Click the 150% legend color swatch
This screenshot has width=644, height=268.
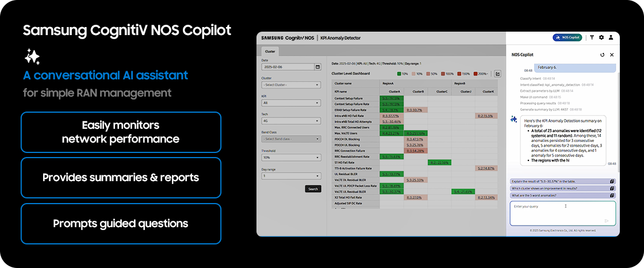(x=459, y=74)
